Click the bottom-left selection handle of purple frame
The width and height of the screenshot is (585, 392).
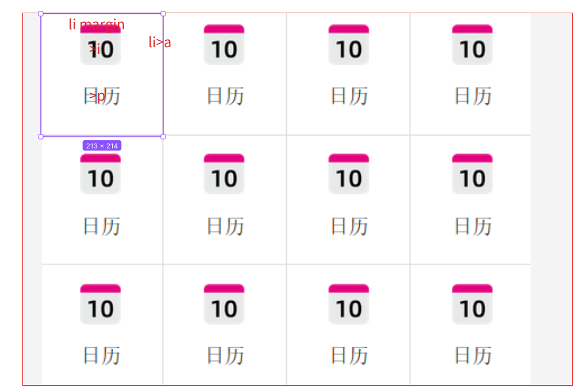[x=41, y=137]
